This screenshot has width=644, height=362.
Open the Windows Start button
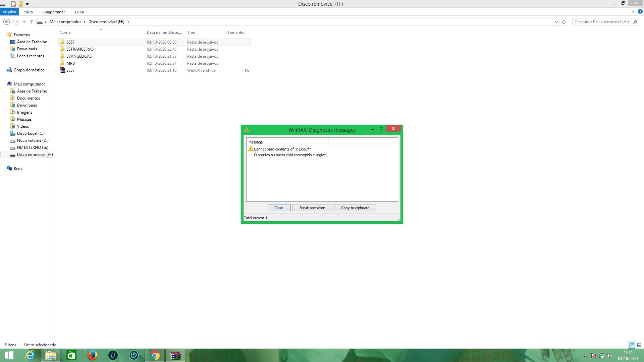[9, 355]
